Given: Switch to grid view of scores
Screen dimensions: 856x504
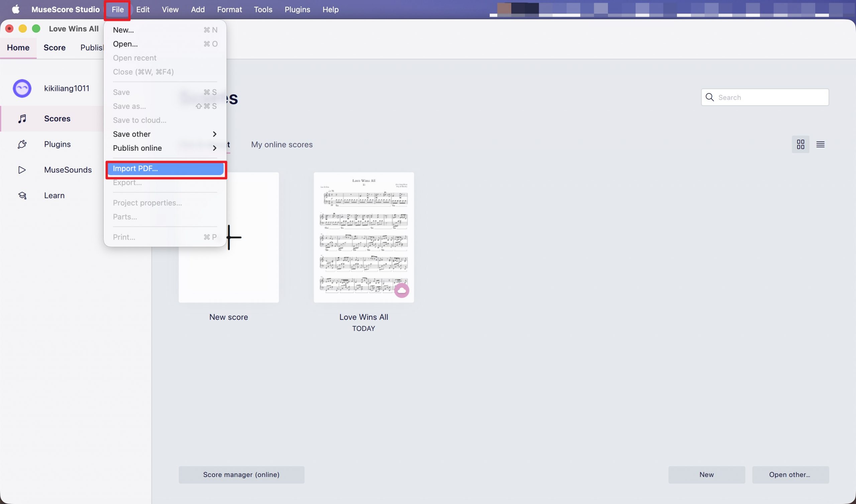Looking at the screenshot, I should [800, 145].
